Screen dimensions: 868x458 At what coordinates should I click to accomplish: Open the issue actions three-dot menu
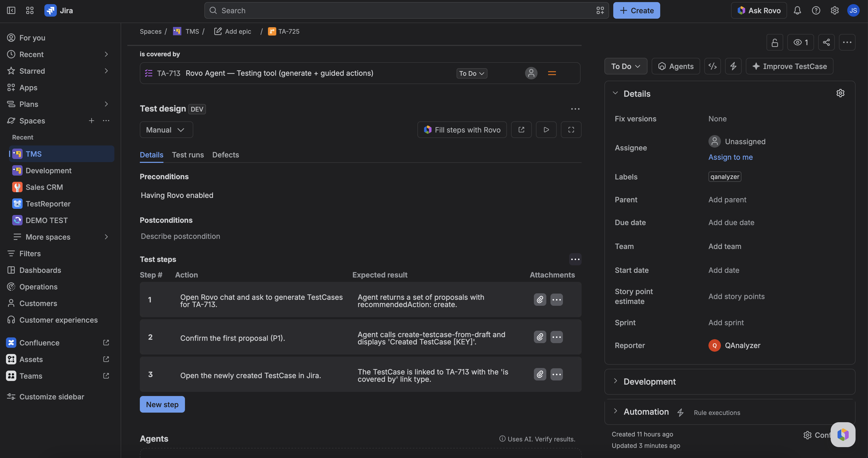(847, 43)
